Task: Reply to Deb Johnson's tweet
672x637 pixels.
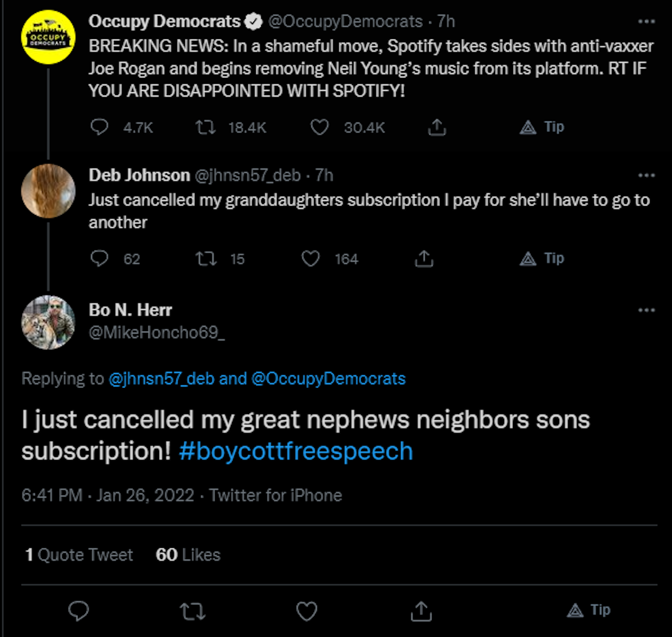Action: pyautogui.click(x=99, y=258)
